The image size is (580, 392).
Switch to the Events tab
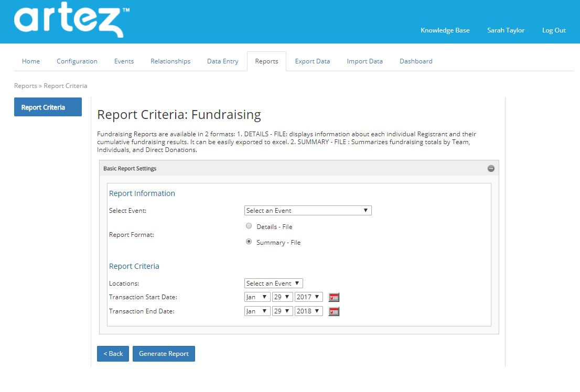coord(124,61)
